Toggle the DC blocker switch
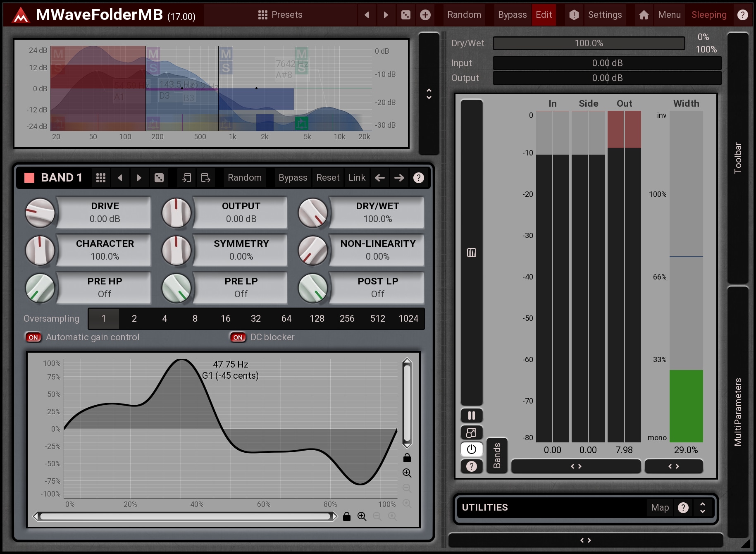Viewport: 756px width, 554px height. click(238, 337)
